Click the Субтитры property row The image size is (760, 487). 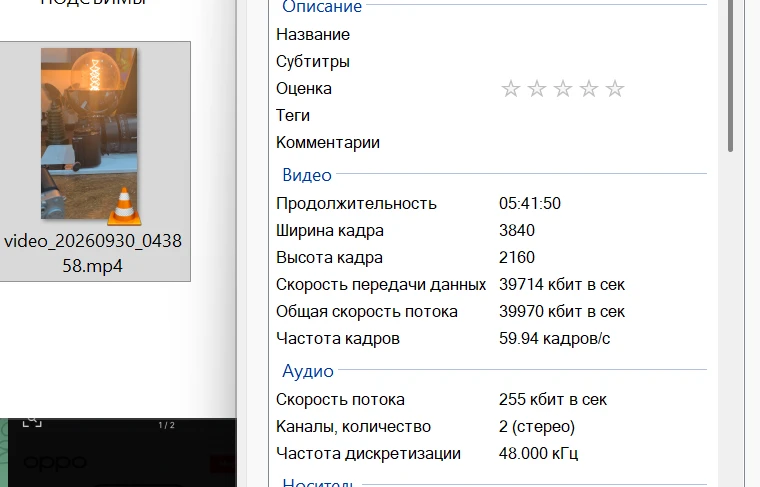(491, 62)
